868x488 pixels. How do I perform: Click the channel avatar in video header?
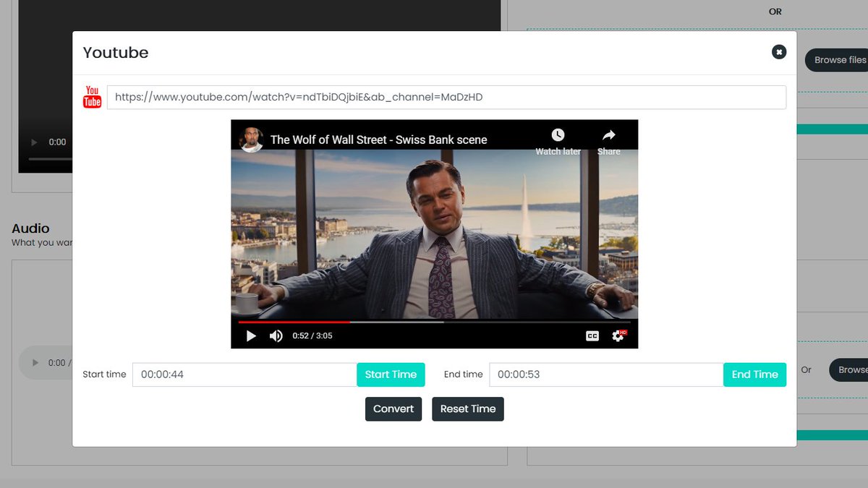coord(252,140)
